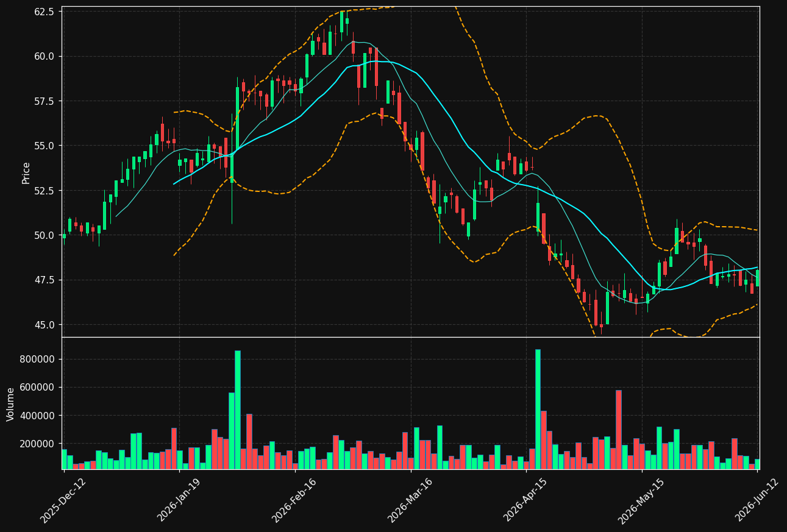The height and width of the screenshot is (532, 787).
Task: Click the 45.0 price axis label
Action: 45,325
